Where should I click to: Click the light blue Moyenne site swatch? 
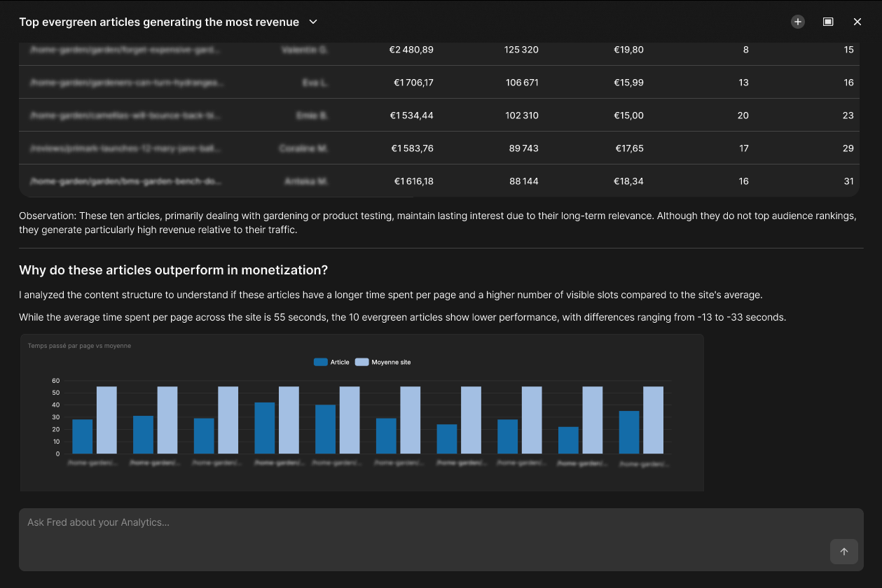click(x=362, y=362)
